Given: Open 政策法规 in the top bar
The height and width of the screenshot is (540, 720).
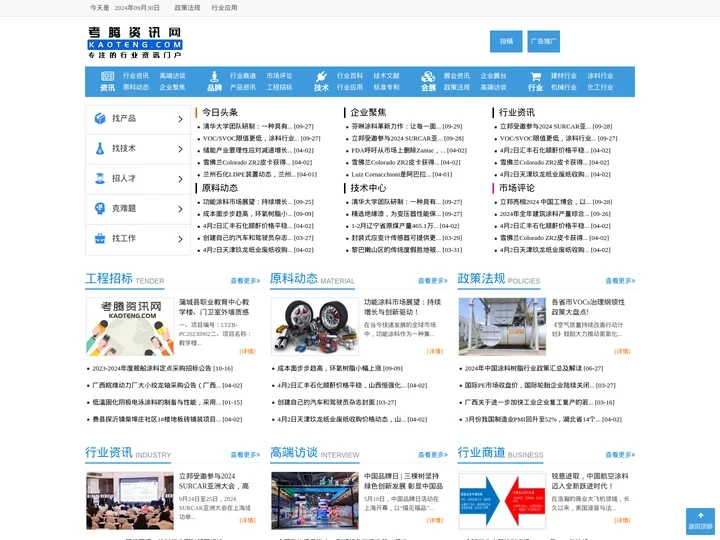Looking at the screenshot, I should [187, 8].
